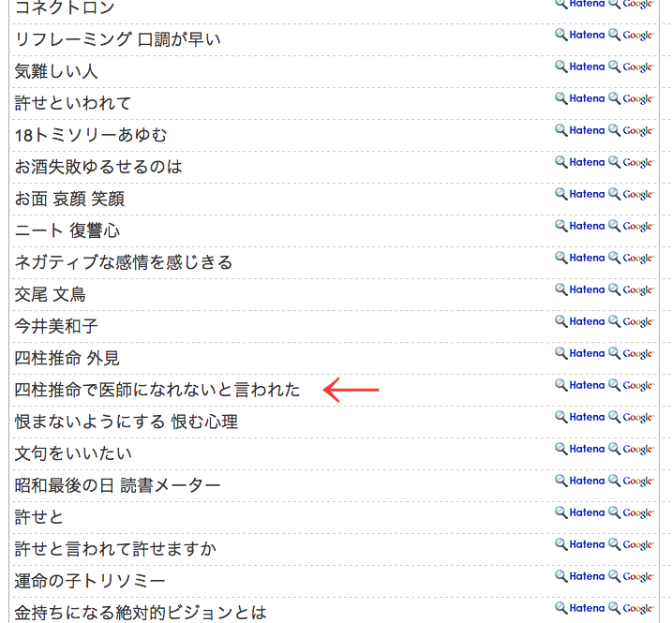The width and height of the screenshot is (672, 623).
Task: Select keyword ニート 復讐心
Action: (x=67, y=230)
